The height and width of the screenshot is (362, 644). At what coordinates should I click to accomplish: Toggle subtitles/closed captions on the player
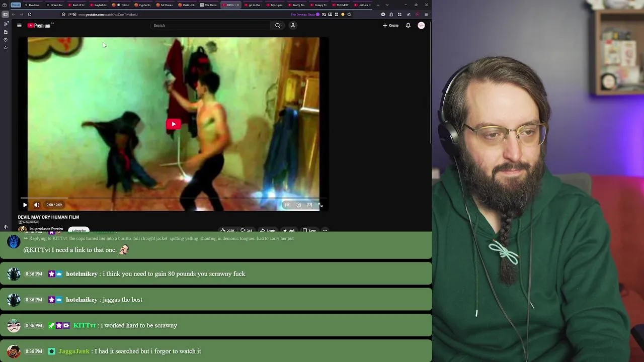pos(288,205)
